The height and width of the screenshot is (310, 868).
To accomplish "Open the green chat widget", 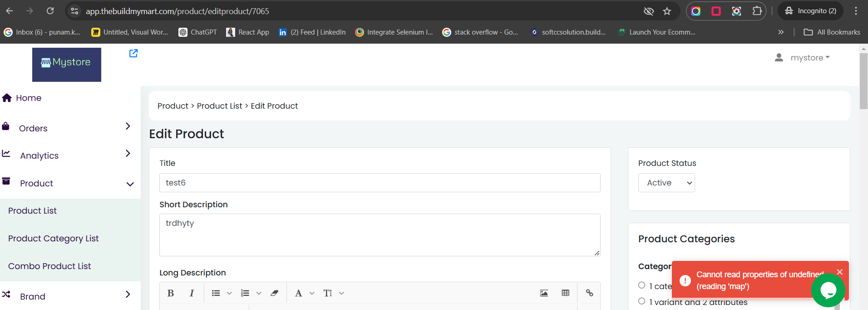I will (828, 290).
